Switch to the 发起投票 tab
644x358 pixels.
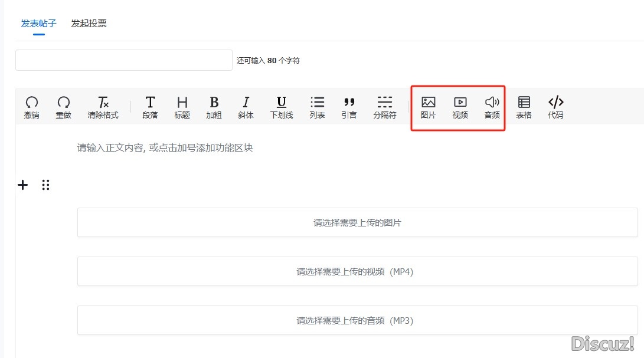(87, 24)
